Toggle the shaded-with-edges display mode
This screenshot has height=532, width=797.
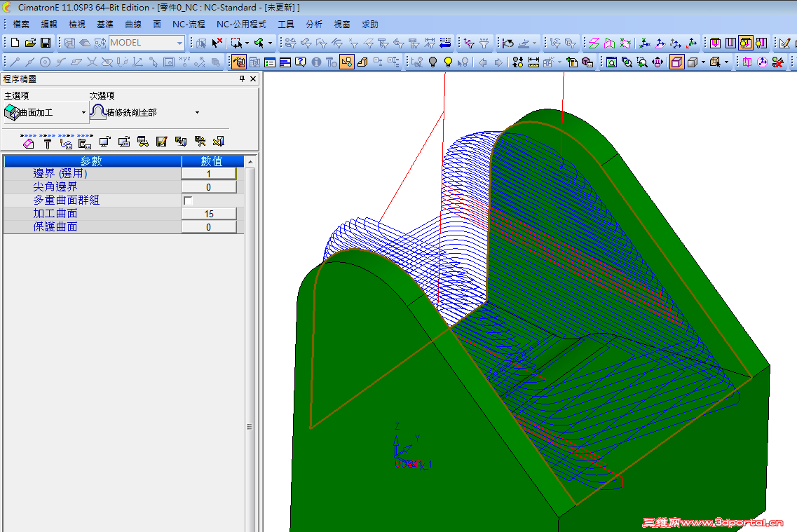pos(676,62)
